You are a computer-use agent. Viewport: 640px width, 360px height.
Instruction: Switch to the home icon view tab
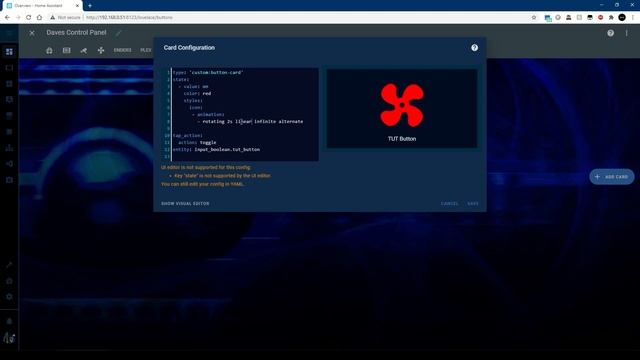49,50
